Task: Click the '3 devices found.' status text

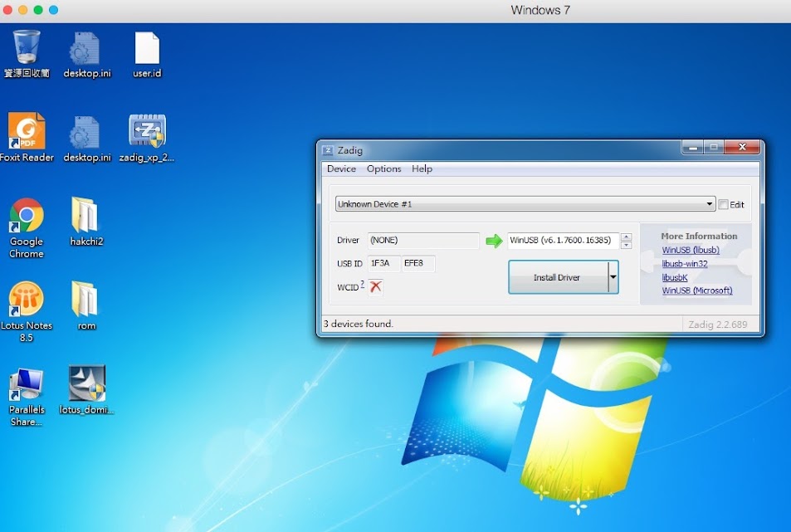Action: click(359, 324)
